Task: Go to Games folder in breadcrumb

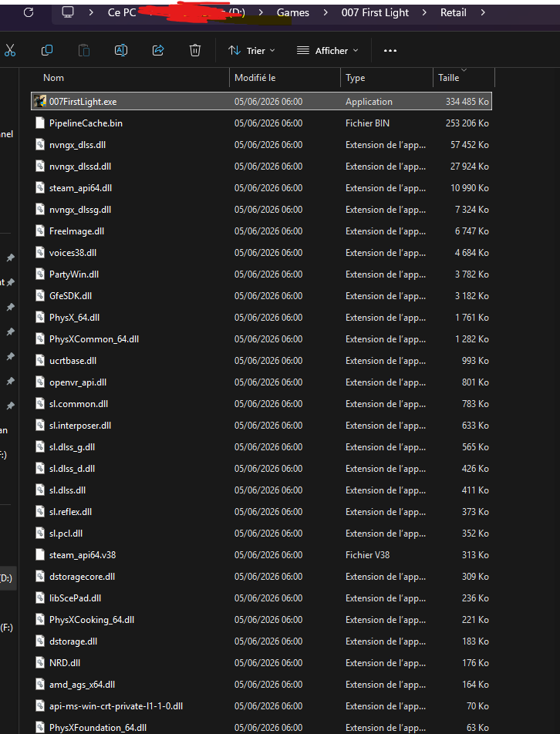Action: (x=292, y=12)
